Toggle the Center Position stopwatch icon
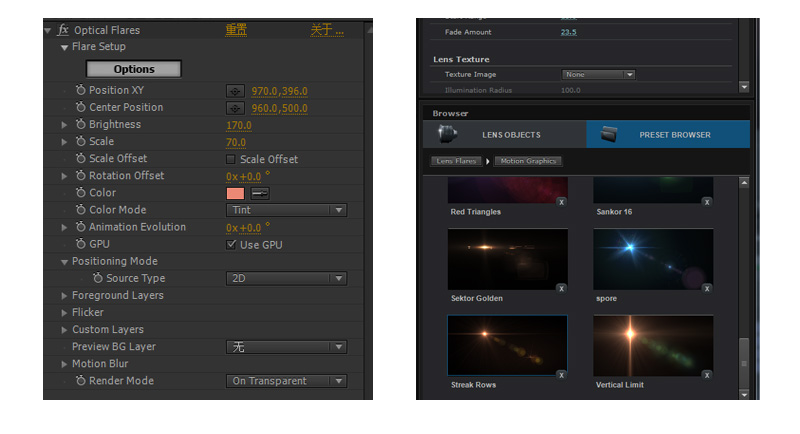Viewport: 800px width, 434px height. point(81,107)
